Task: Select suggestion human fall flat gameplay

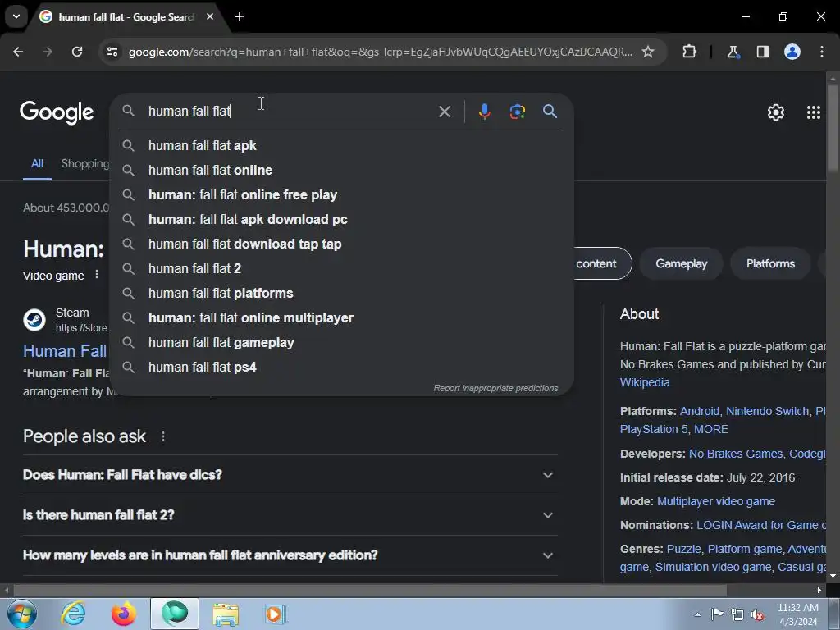Action: [x=342, y=343]
